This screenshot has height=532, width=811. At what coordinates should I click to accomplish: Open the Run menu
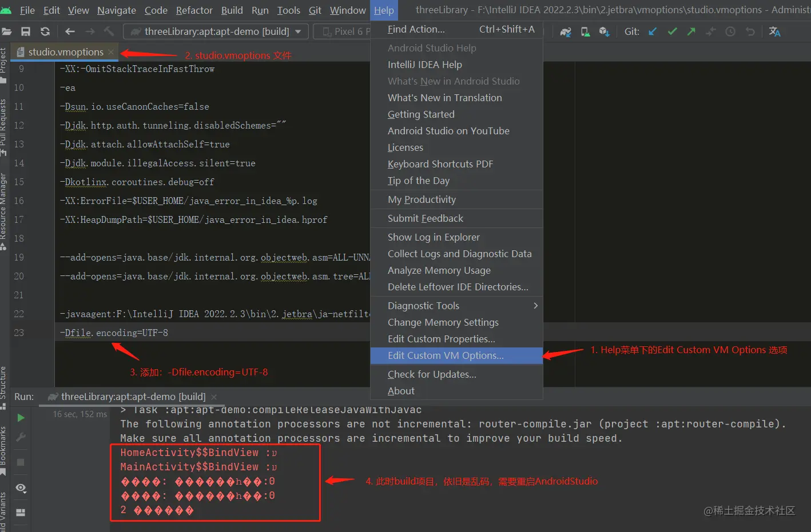(x=260, y=10)
